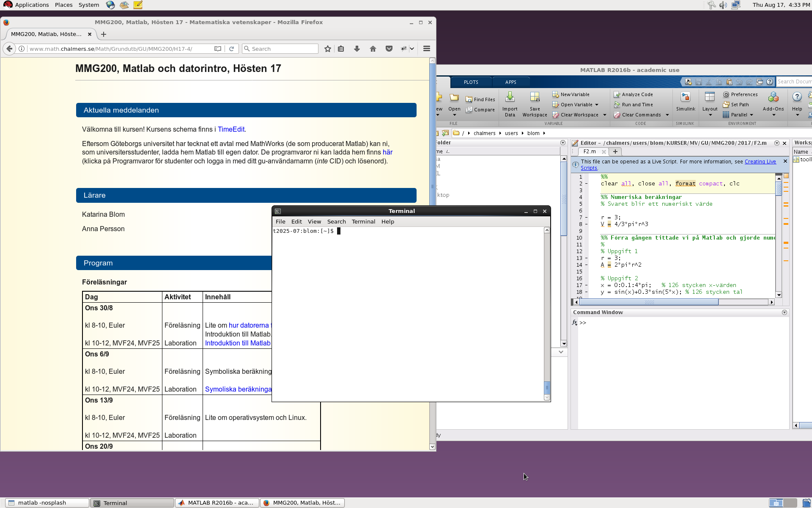Click the Firefox home icon

point(373,49)
